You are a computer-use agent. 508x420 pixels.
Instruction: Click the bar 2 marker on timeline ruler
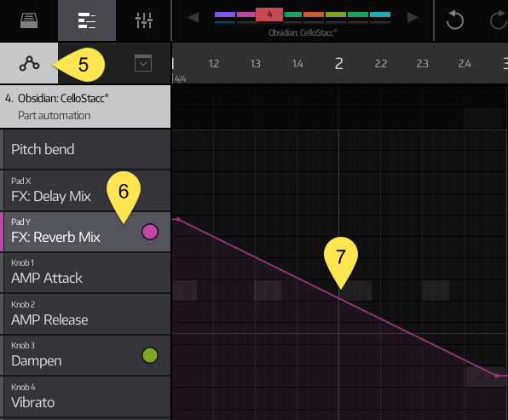[339, 64]
